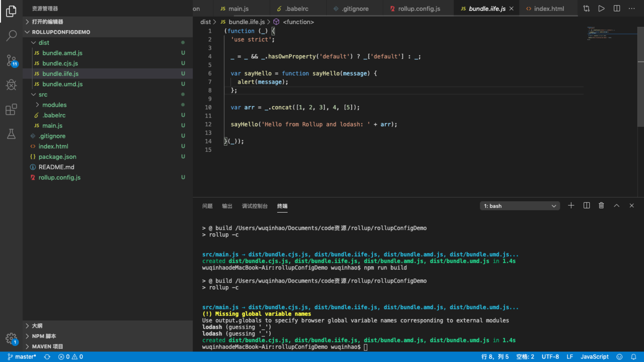Open the Testing flask icon
Screen dimensions: 644x362
coord(11,134)
